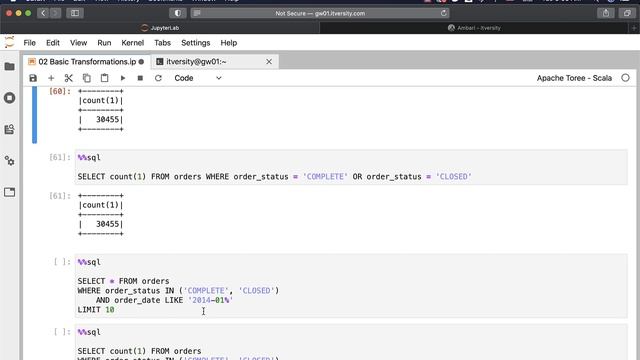Open the Safari Share button

(606, 13)
